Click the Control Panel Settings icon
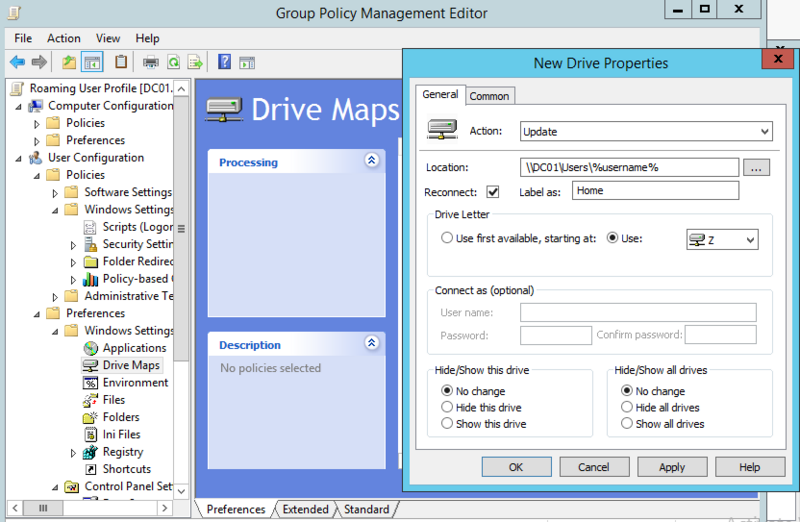This screenshot has width=800, height=522. [72, 487]
